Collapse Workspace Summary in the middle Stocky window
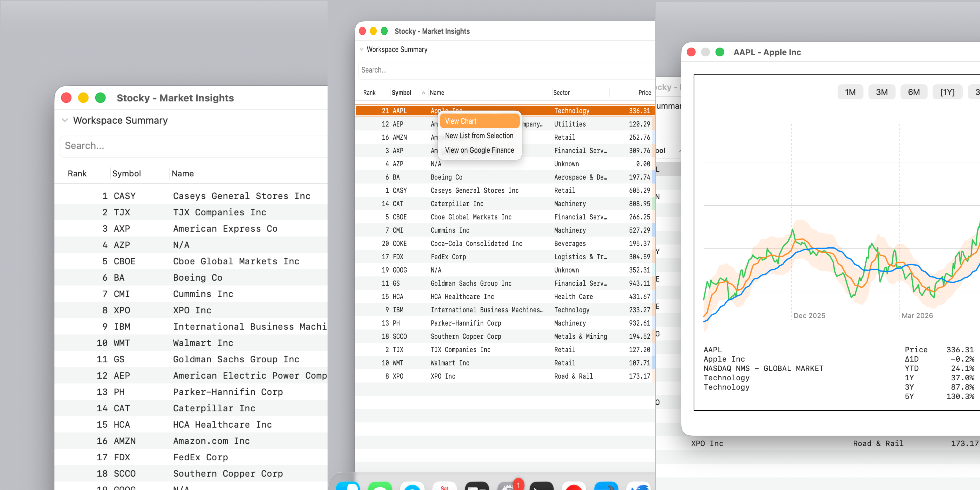Image resolution: width=980 pixels, height=490 pixels. point(361,49)
